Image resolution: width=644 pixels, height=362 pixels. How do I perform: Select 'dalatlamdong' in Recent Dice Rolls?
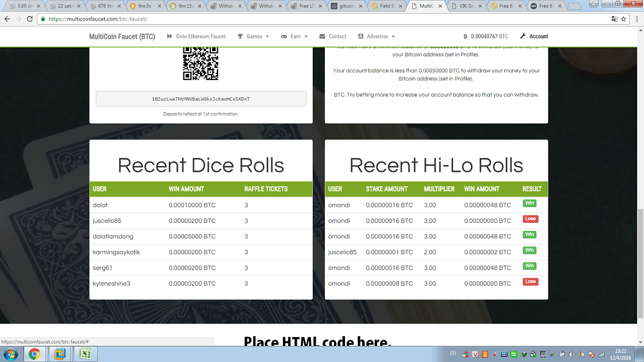[x=113, y=236]
